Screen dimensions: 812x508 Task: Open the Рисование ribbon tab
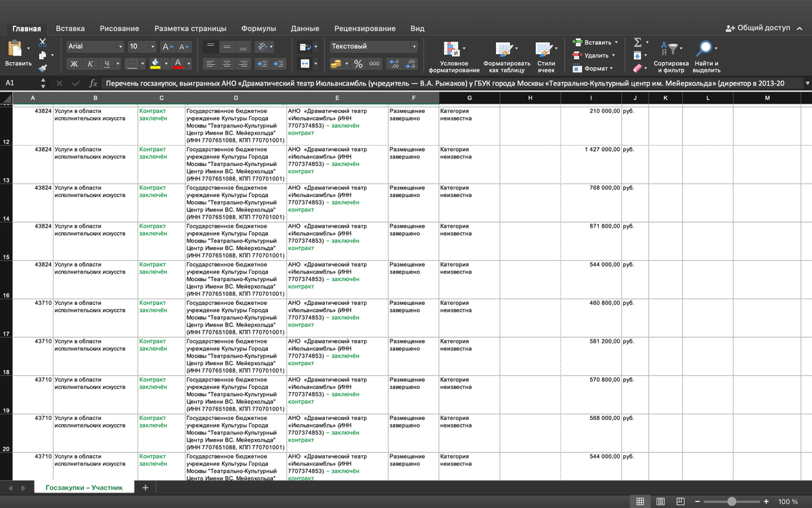[x=119, y=28]
